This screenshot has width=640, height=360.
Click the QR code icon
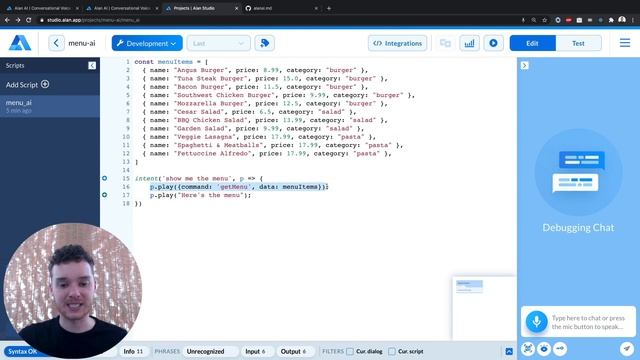coord(528,349)
